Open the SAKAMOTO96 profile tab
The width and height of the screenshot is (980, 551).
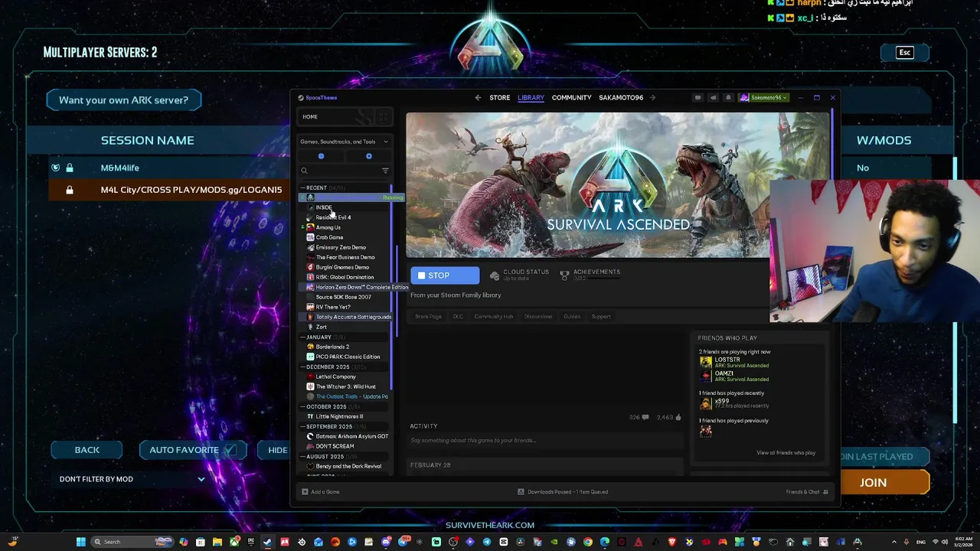tap(621, 97)
